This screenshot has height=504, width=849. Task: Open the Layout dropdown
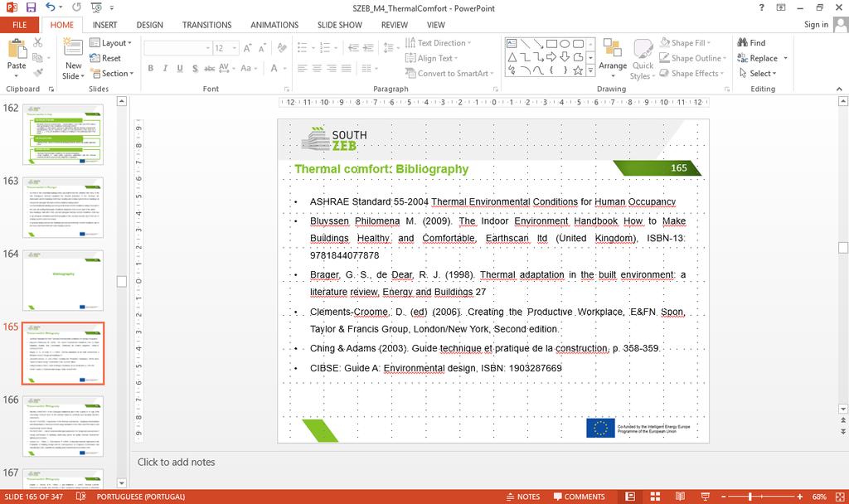(110, 43)
